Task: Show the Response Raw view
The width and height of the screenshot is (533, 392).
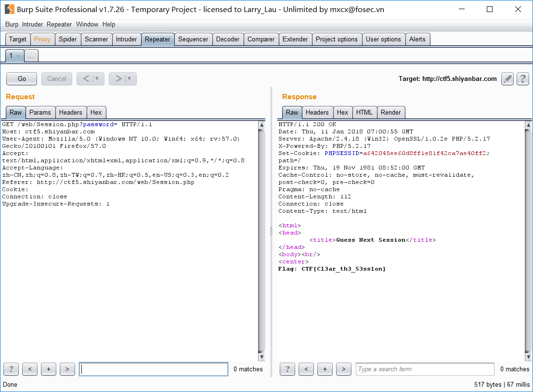Action: click(x=292, y=113)
